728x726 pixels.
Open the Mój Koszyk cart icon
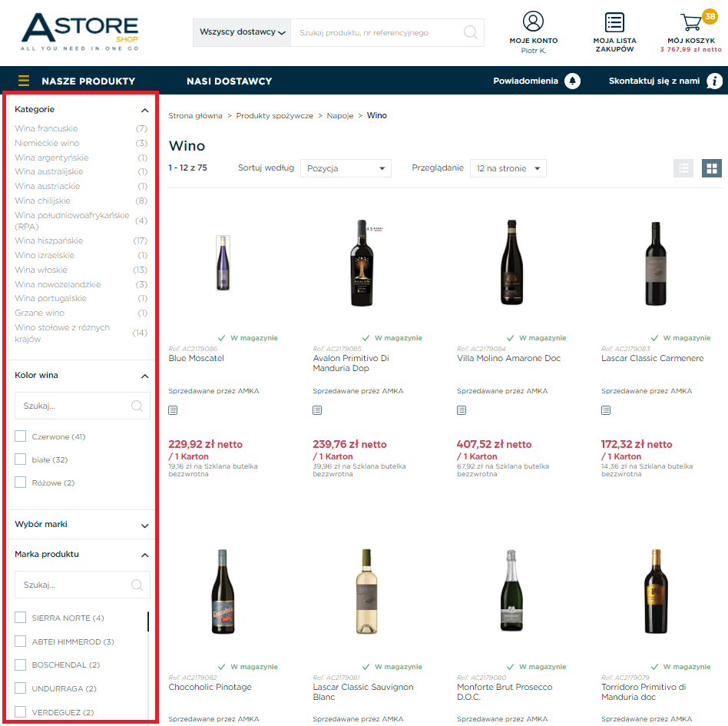point(691,22)
